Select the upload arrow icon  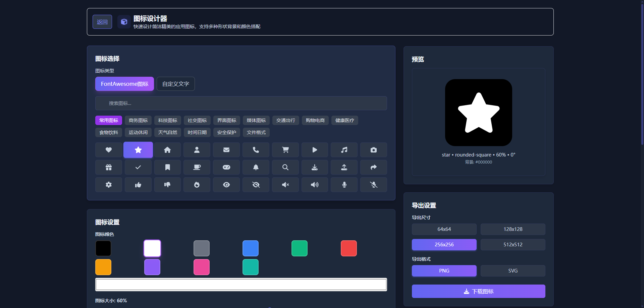(x=344, y=167)
